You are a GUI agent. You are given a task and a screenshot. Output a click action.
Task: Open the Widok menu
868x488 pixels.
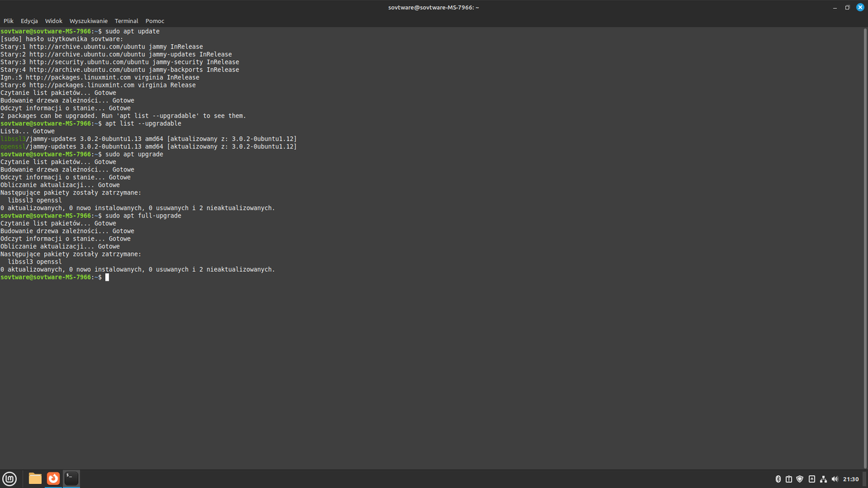(54, 21)
